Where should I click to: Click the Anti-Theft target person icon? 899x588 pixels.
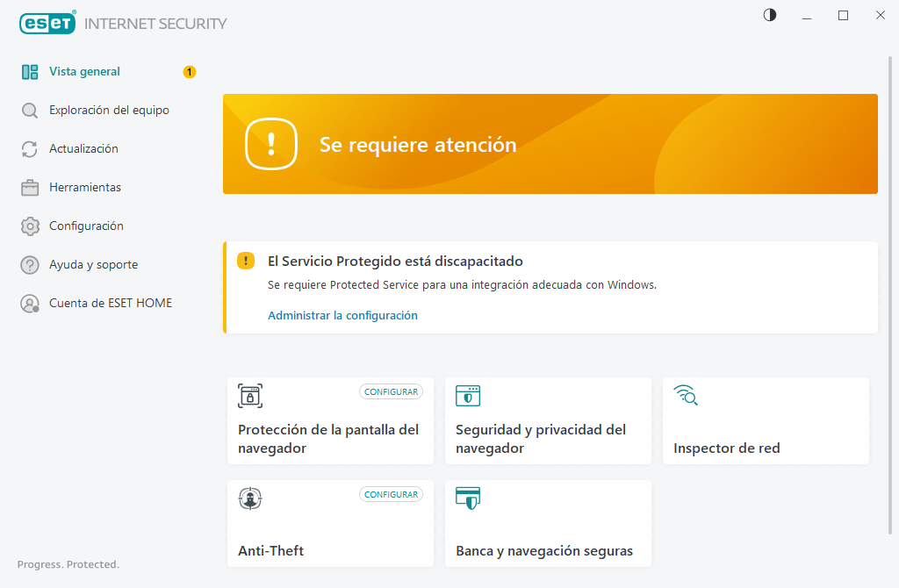click(250, 498)
